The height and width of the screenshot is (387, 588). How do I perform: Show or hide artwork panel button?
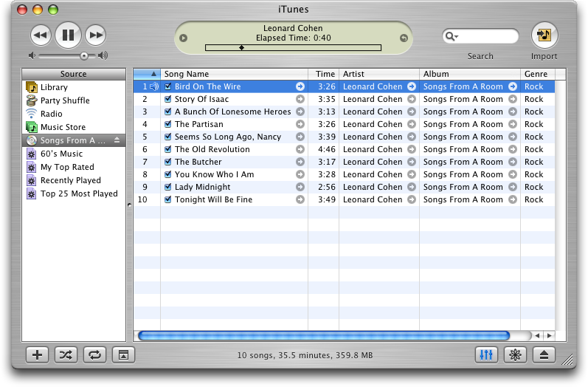pos(123,355)
